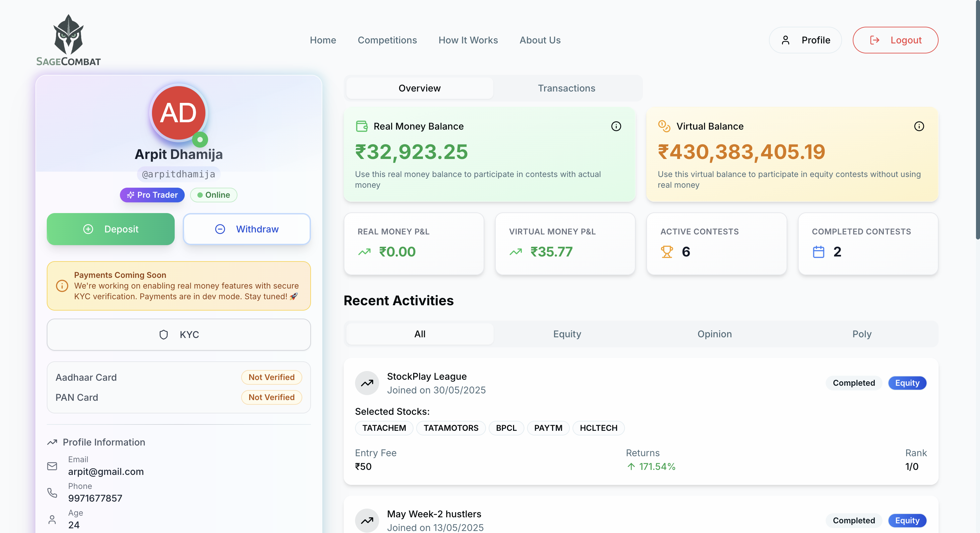Click the Withdraw button
980x533 pixels.
click(x=247, y=229)
